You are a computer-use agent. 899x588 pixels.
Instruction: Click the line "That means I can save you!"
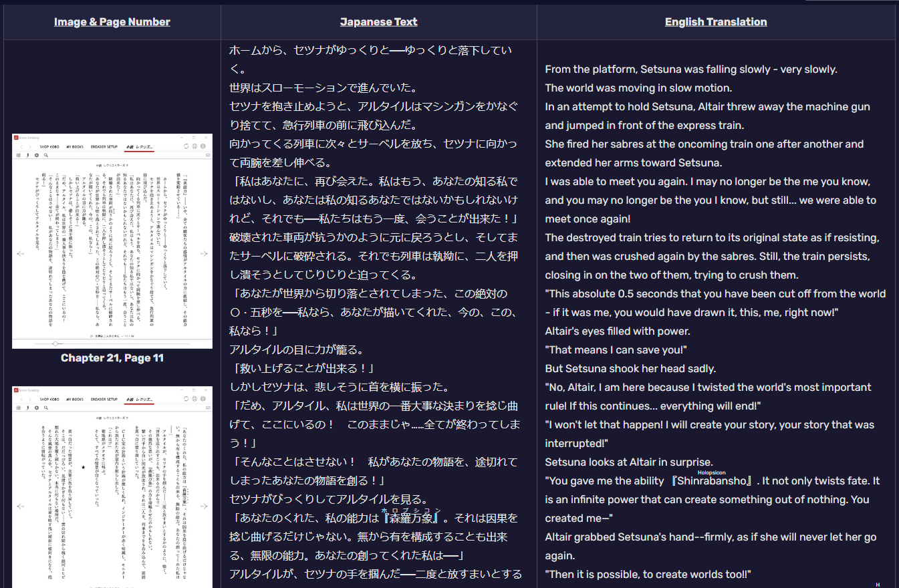pos(616,350)
